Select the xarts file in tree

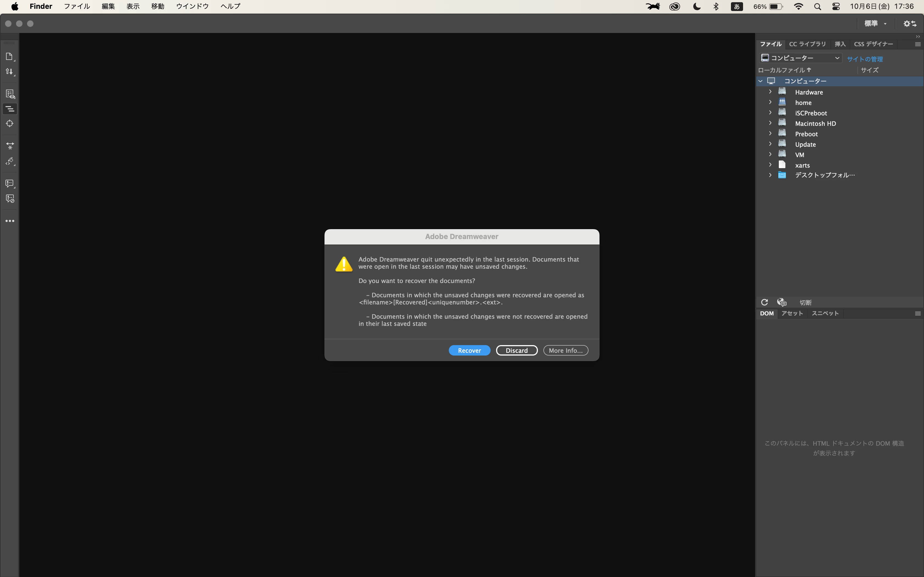(802, 165)
